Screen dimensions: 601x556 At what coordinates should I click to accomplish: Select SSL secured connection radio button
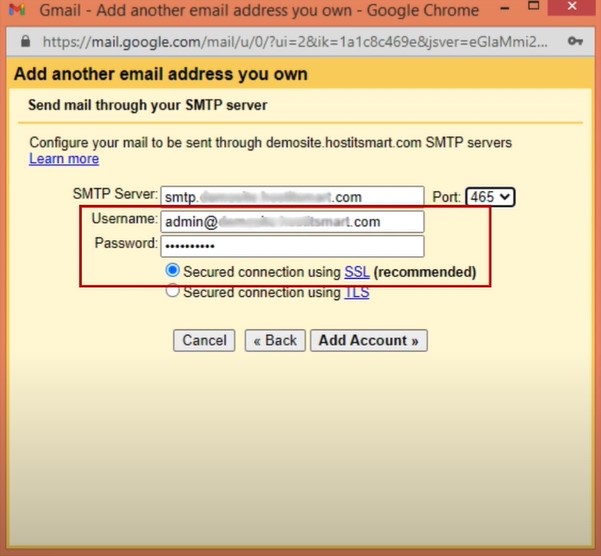[172, 271]
